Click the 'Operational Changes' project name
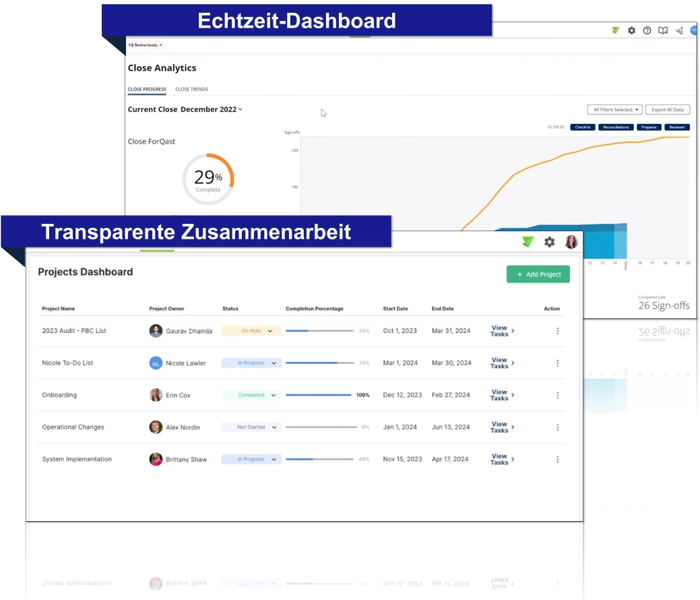 73,427
